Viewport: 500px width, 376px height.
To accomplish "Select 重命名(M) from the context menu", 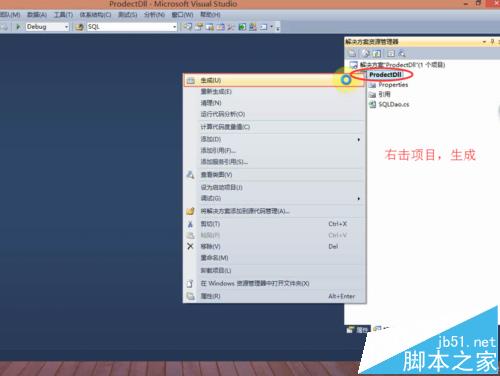I will point(275,258).
